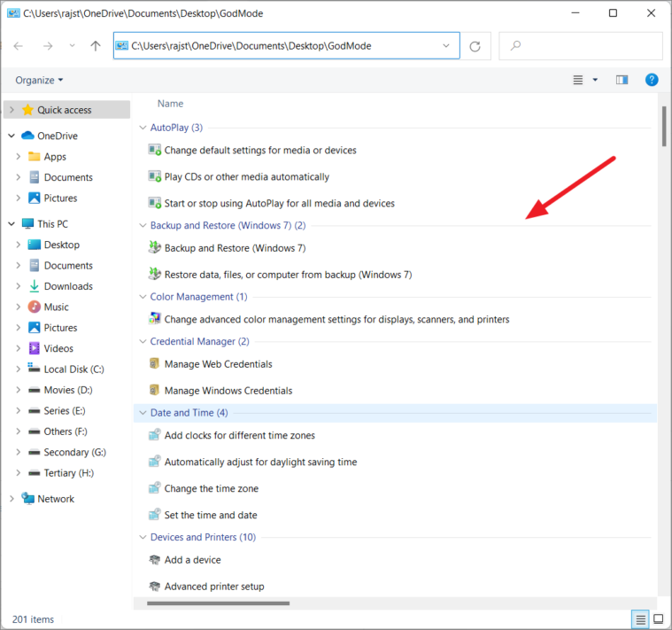The image size is (672, 630).
Task: Open Manage Windows Credentials
Action: point(228,391)
